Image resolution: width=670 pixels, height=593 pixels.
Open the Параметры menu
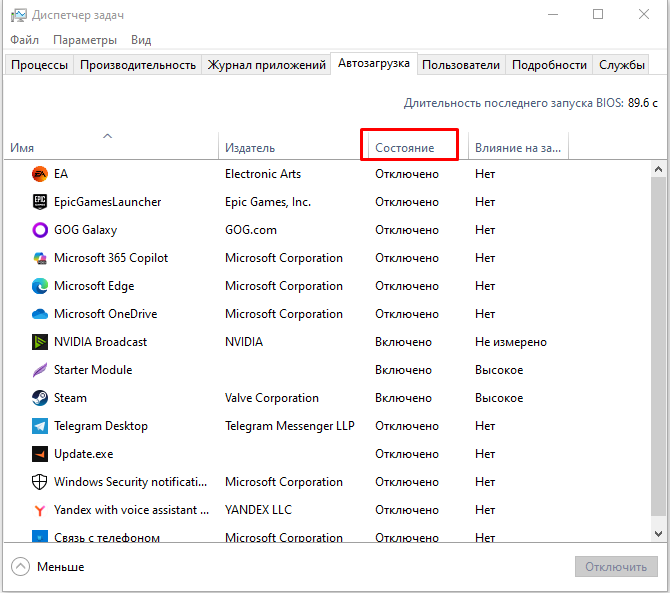(x=85, y=40)
